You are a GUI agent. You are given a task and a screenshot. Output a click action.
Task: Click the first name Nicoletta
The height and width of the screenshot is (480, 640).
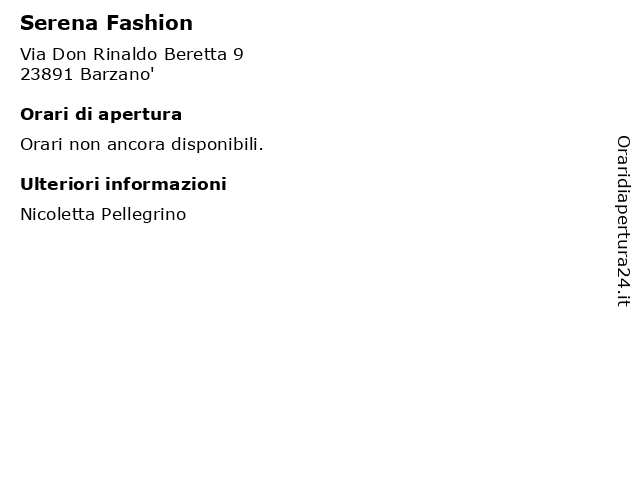point(57,214)
